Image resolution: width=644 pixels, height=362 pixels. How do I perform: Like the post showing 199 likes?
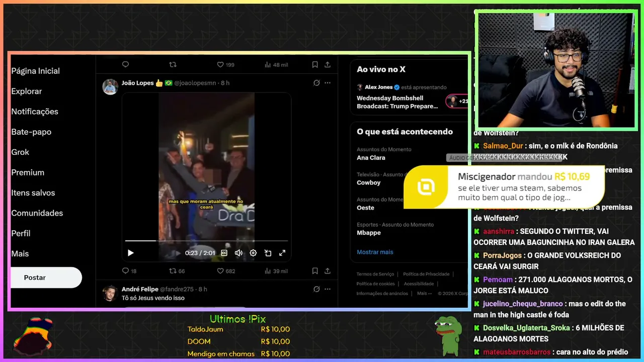click(x=225, y=64)
